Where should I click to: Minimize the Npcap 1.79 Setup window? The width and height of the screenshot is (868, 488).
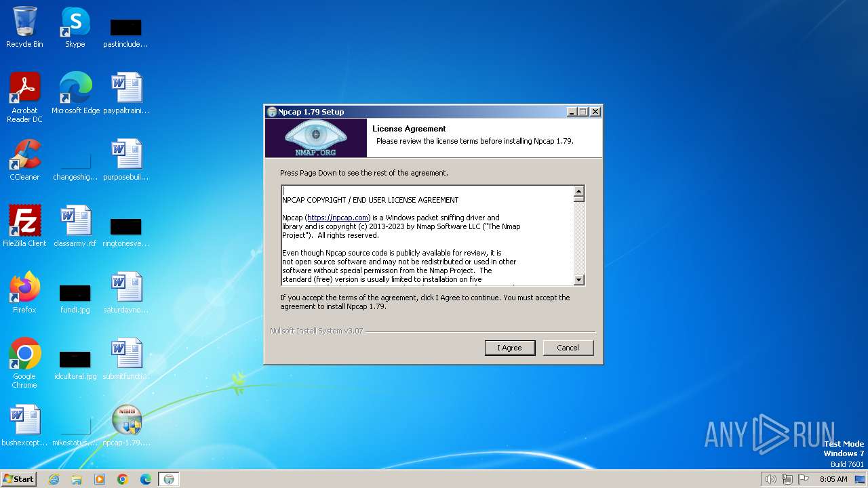coord(571,112)
